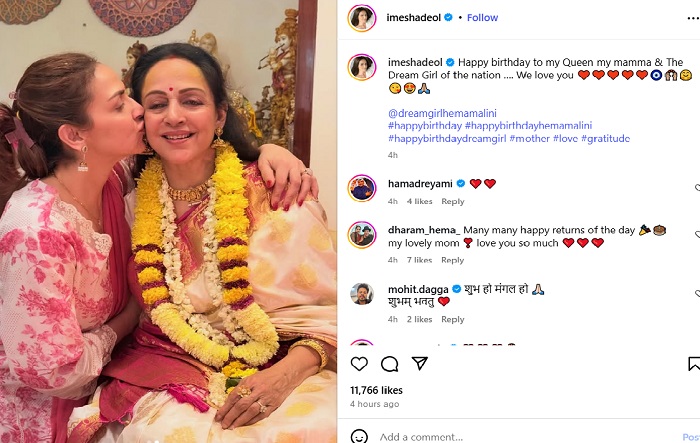The height and width of the screenshot is (443, 700).
Task: Like the post with the heart icon
Action: pos(359,364)
